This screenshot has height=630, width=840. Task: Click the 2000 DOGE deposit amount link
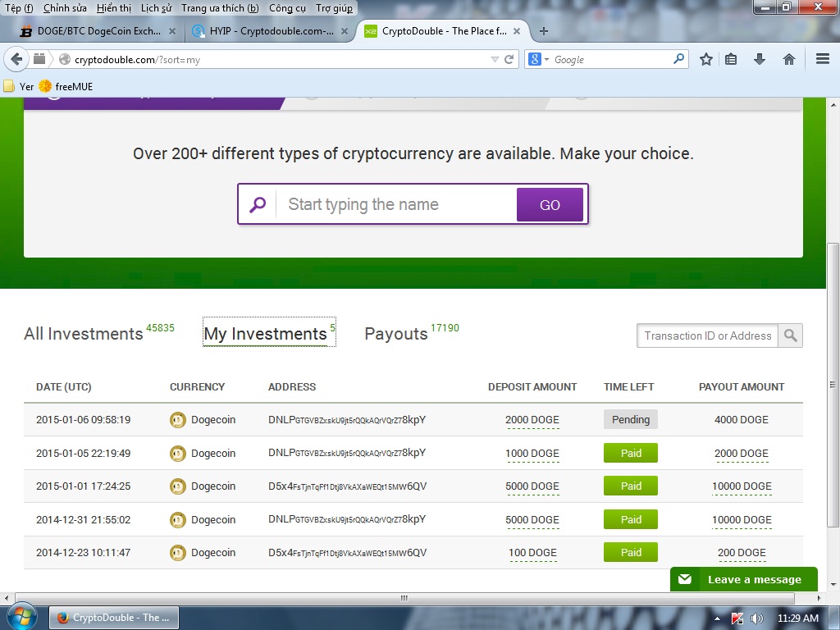(532, 420)
